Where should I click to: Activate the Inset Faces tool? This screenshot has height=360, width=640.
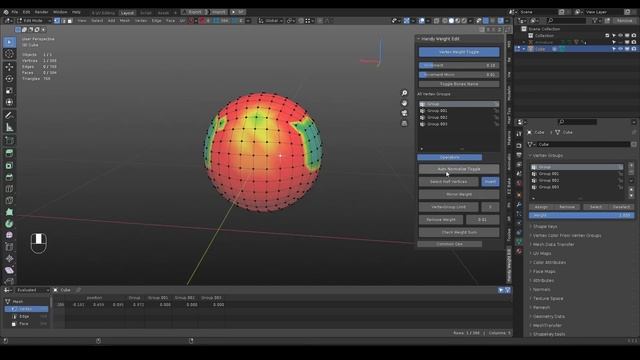pos(9,166)
